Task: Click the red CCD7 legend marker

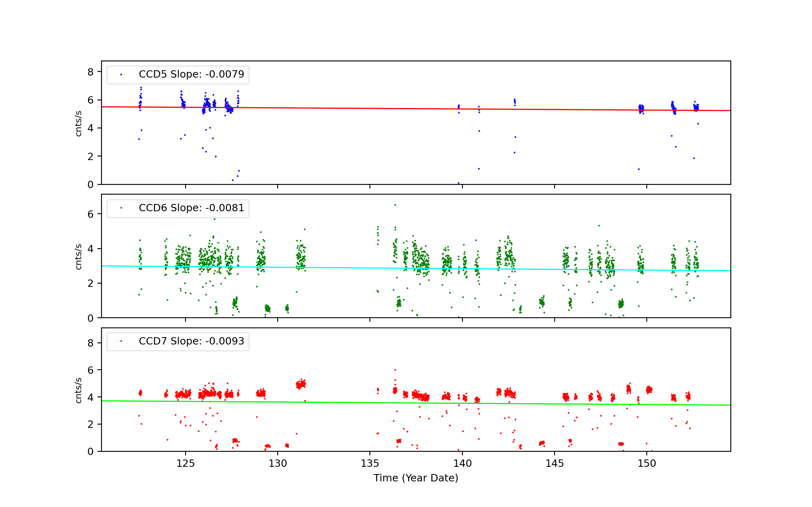Action: tap(121, 341)
